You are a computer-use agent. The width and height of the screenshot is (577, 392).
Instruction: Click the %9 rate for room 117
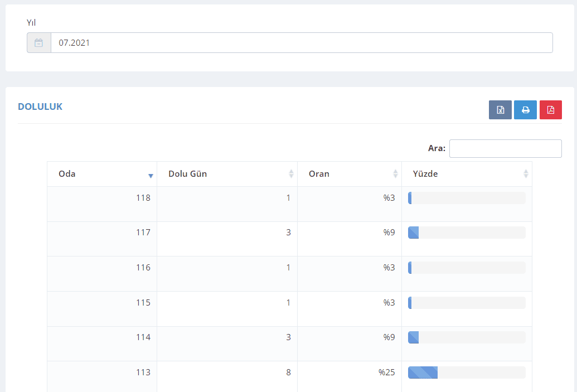tap(389, 233)
